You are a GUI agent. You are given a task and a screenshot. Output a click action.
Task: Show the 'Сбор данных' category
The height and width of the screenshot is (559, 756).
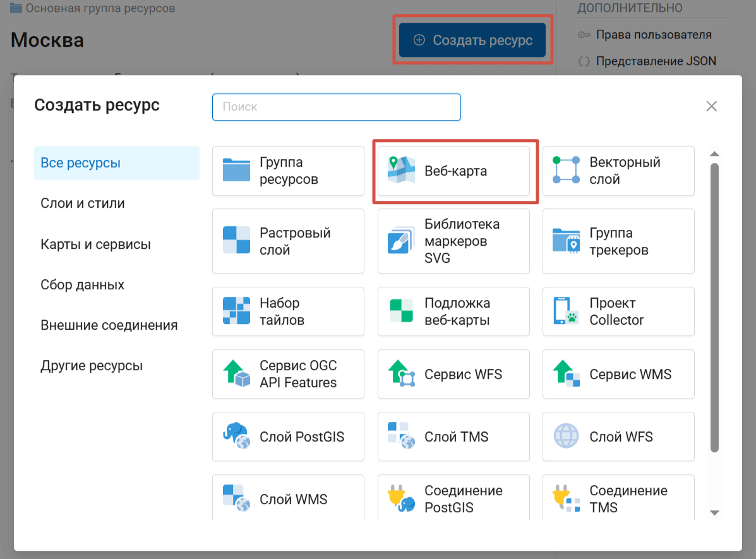click(82, 285)
